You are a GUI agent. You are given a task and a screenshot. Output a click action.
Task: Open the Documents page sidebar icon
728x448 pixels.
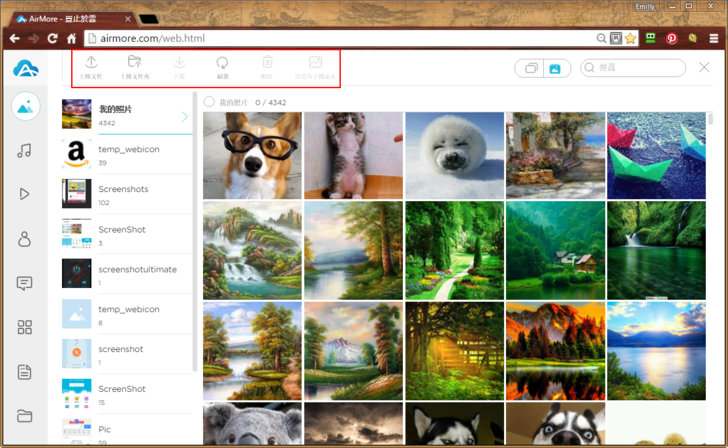(25, 372)
